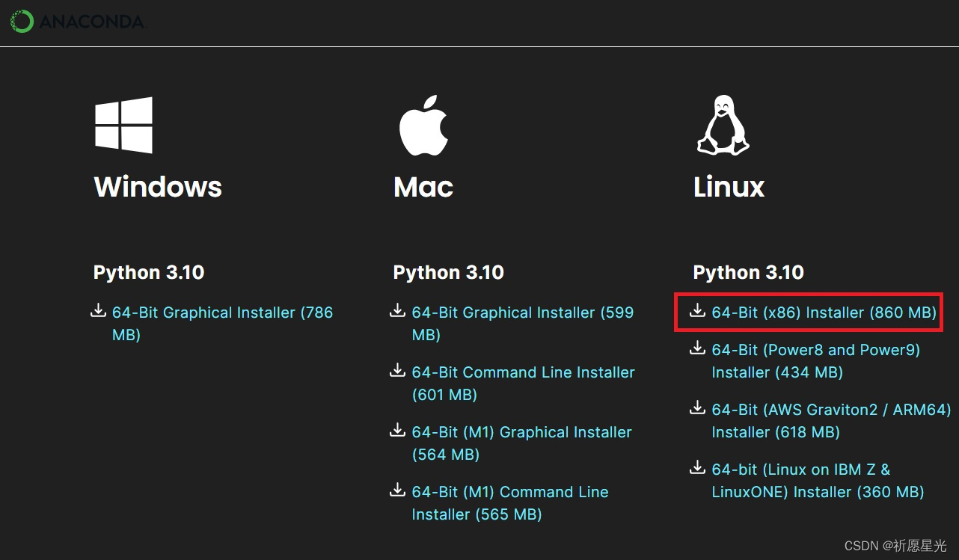959x560 pixels.
Task: Click the Apple Mac logo icon
Action: click(423, 124)
